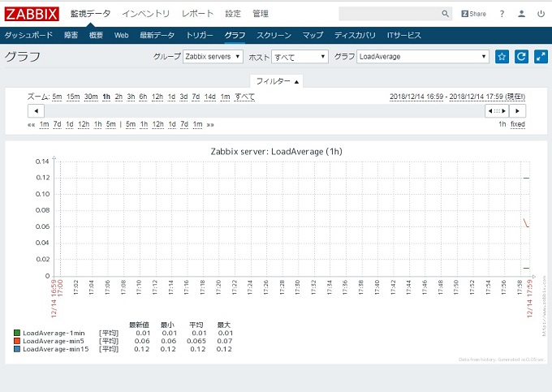Go to the 概要 submenu
Screen dimensions: 552x392
click(x=96, y=35)
